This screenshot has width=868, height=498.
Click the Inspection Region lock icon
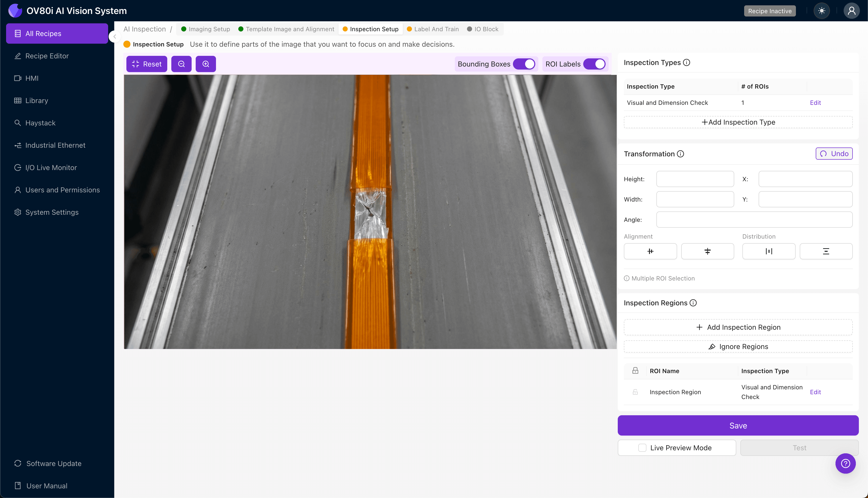pos(635,392)
